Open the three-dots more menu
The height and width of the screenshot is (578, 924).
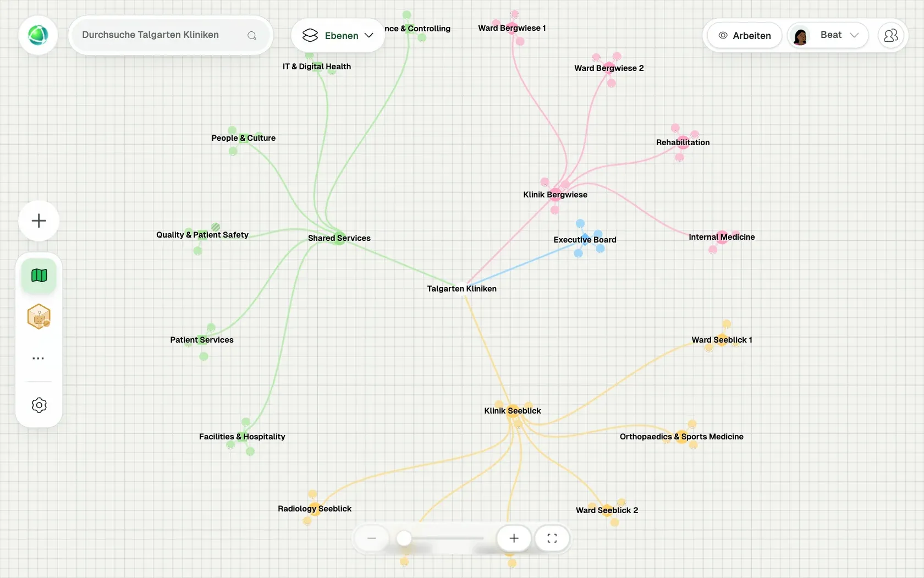[x=38, y=358]
